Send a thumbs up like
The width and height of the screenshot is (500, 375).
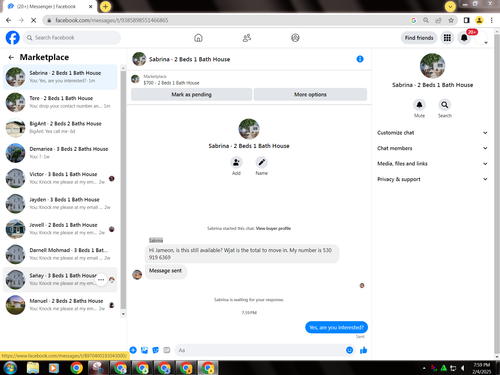point(364,350)
